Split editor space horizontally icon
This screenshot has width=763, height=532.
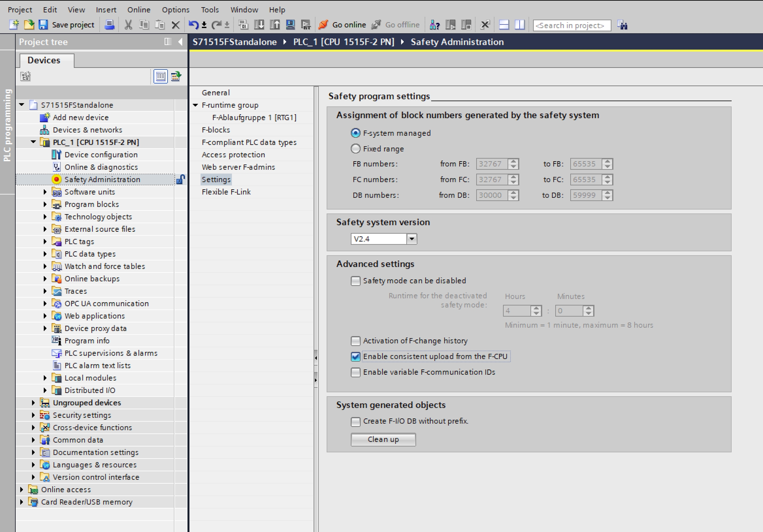(504, 25)
